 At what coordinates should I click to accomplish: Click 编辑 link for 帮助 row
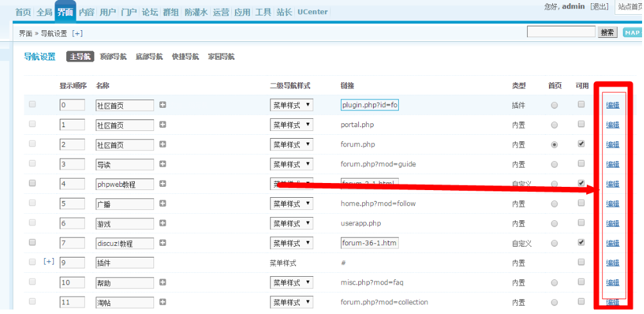pyautogui.click(x=613, y=283)
